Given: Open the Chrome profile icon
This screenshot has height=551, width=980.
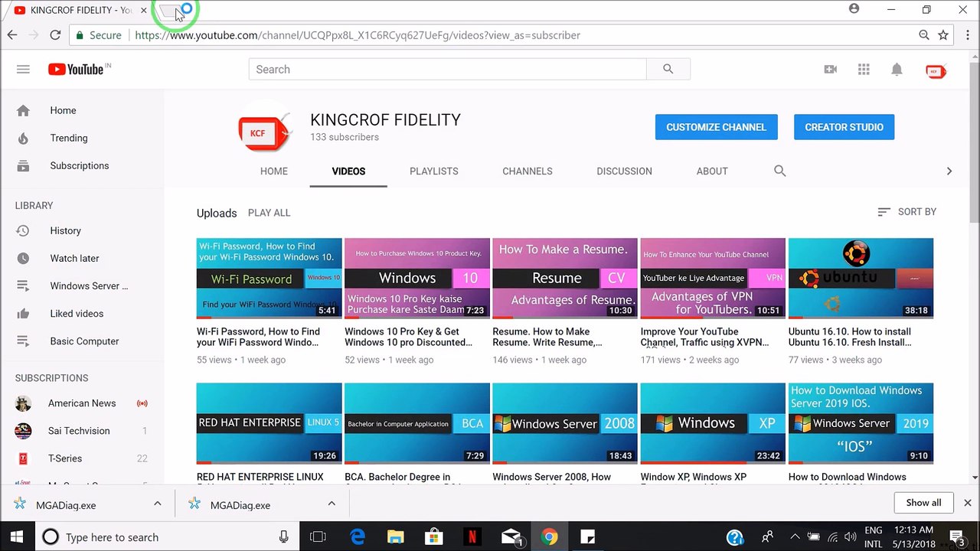Looking at the screenshot, I should [854, 9].
